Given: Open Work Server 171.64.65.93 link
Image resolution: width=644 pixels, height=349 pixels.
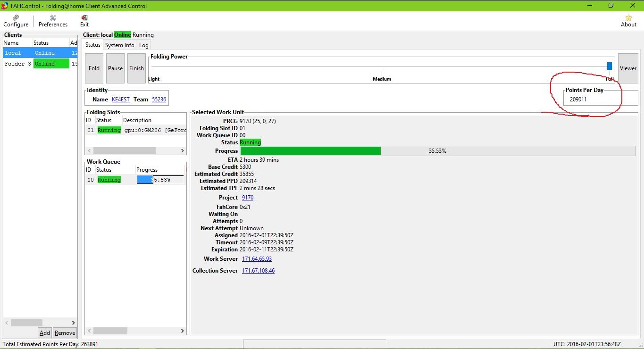Looking at the screenshot, I should point(257,259).
